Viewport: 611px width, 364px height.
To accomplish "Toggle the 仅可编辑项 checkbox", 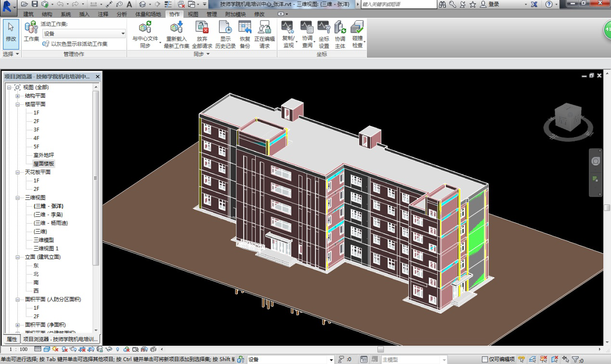I will (x=485, y=359).
